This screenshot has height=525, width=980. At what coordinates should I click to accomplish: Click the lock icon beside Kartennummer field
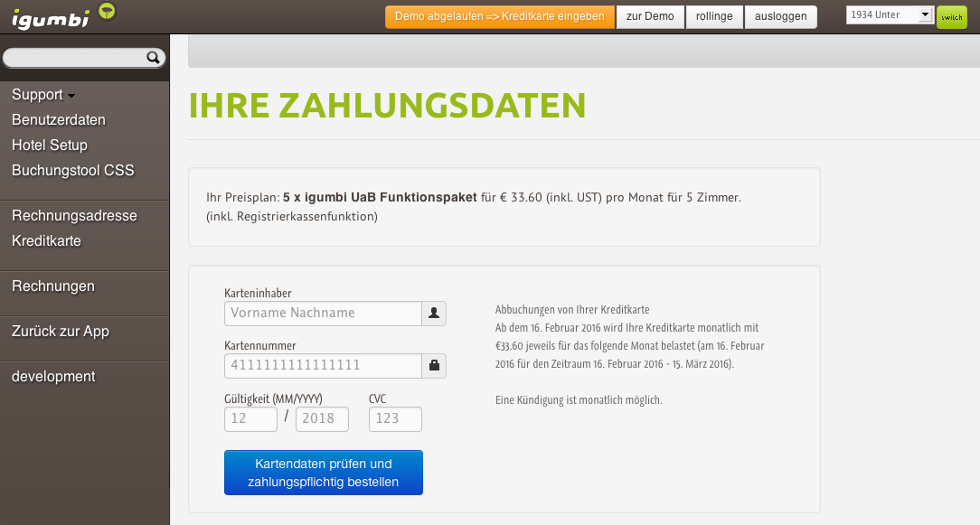point(433,365)
